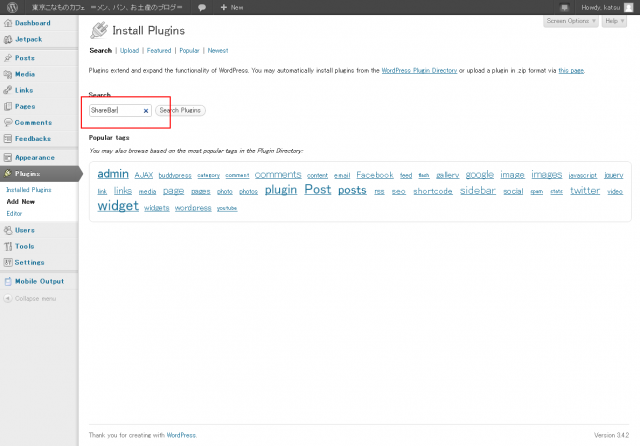Browse the 'twitter' tag
Screen dimensions: 640x446
(585, 191)
